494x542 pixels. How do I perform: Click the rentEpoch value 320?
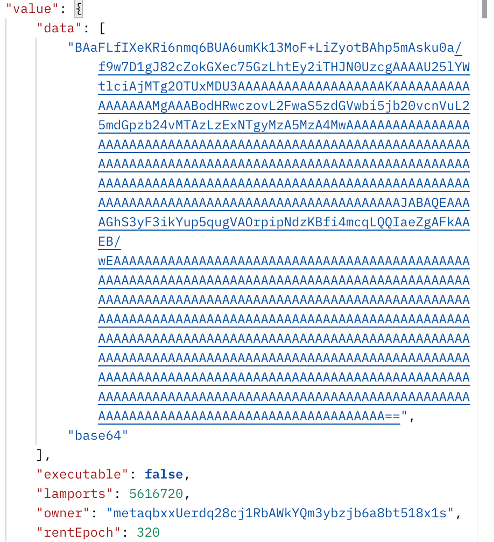(148, 532)
